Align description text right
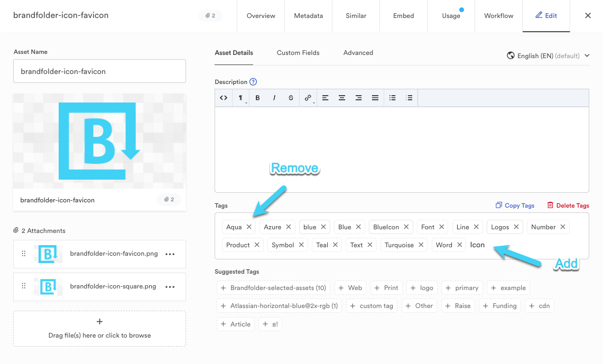 [x=358, y=98]
